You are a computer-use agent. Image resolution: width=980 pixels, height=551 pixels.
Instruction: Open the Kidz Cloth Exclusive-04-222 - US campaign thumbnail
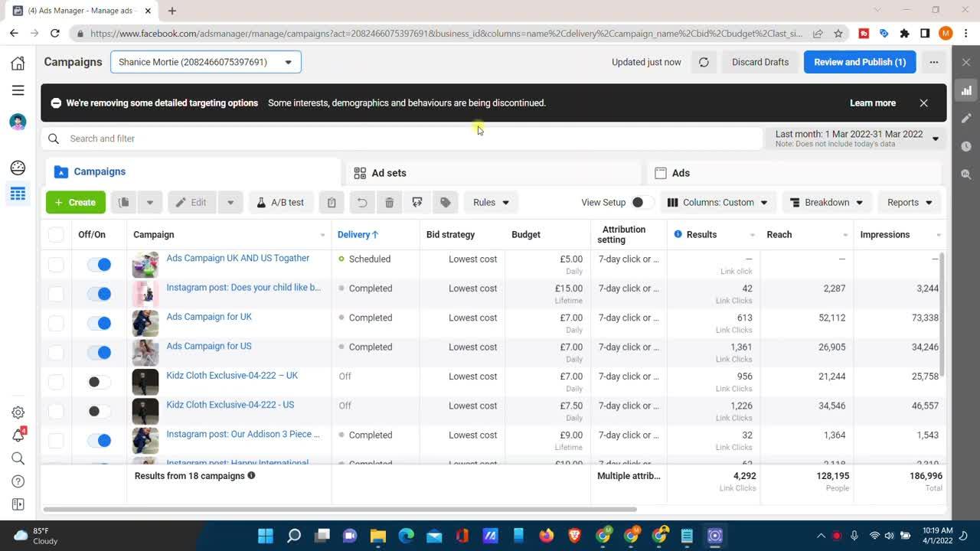tap(145, 412)
